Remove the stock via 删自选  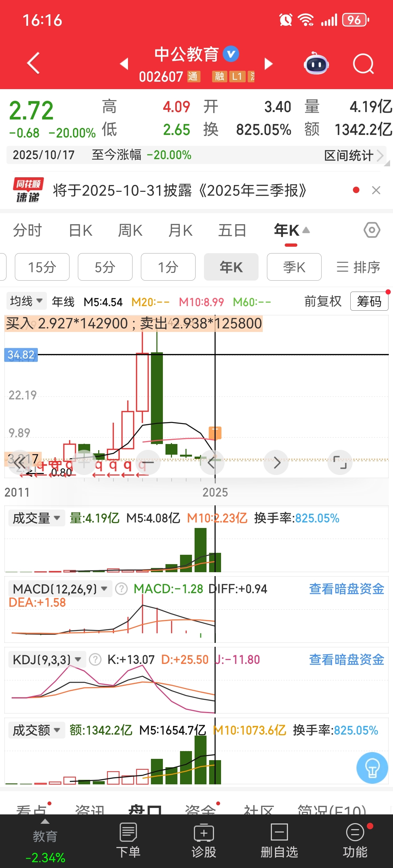pyautogui.click(x=279, y=840)
